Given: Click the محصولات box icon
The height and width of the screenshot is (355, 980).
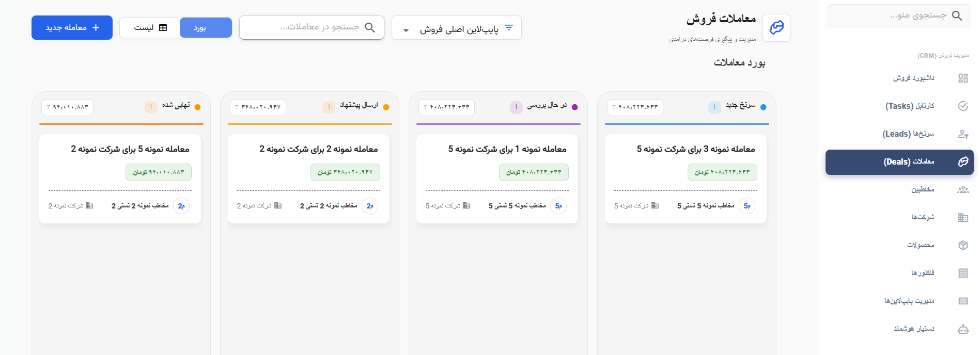Looking at the screenshot, I should click(963, 245).
